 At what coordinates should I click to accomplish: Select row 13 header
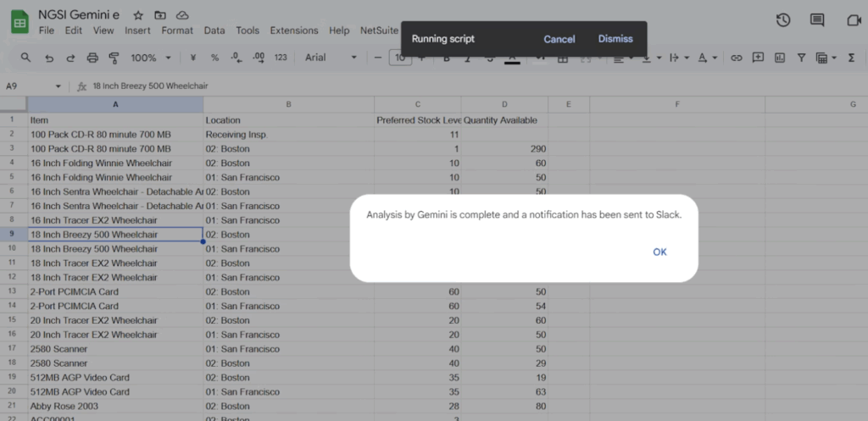[14, 291]
